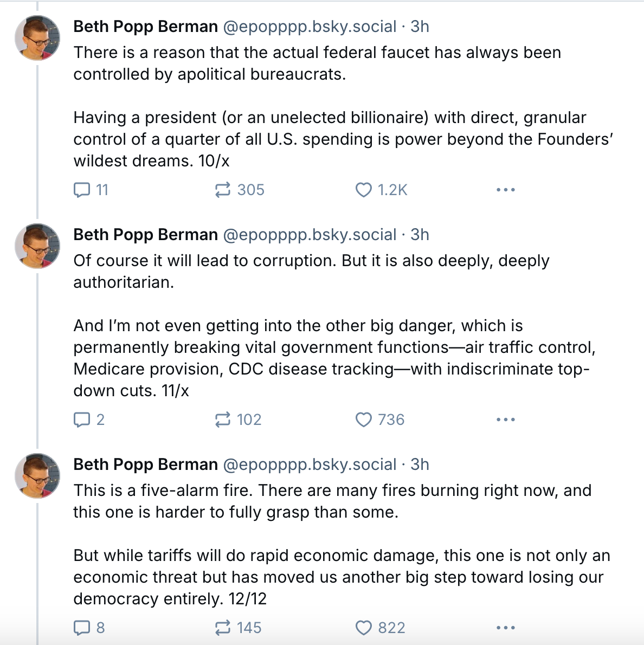Open the 3h timestamp on the 12/12 post
This screenshot has height=645, width=644.
(x=420, y=465)
